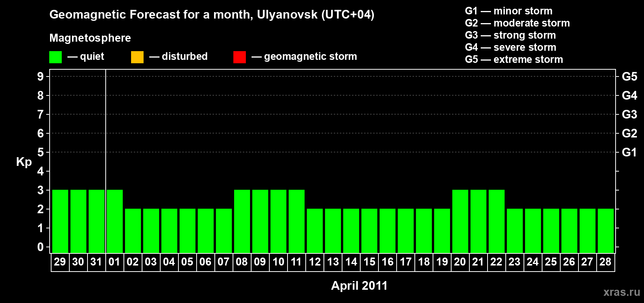The width and height of the screenshot is (644, 303).
Task: Click the green bar for day 08
Action: (242, 221)
